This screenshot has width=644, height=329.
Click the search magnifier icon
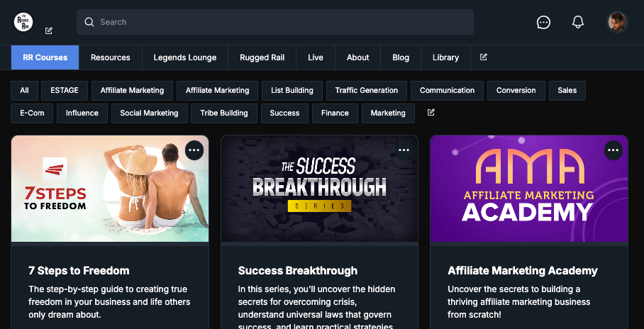click(x=89, y=22)
